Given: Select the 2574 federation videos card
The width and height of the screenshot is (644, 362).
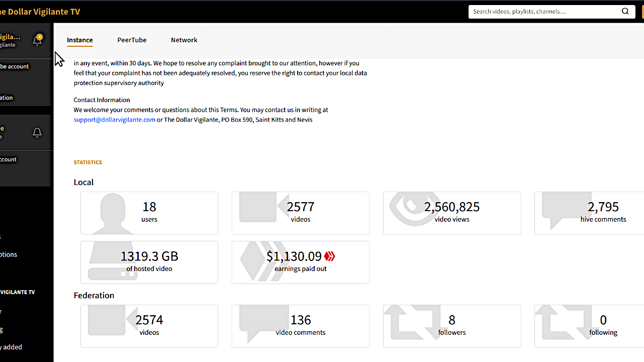Looking at the screenshot, I should 149,326.
